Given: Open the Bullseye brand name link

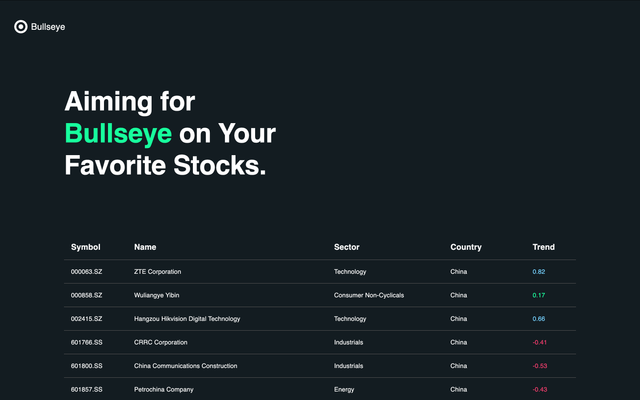Looking at the screenshot, I should pyautogui.click(x=48, y=27).
